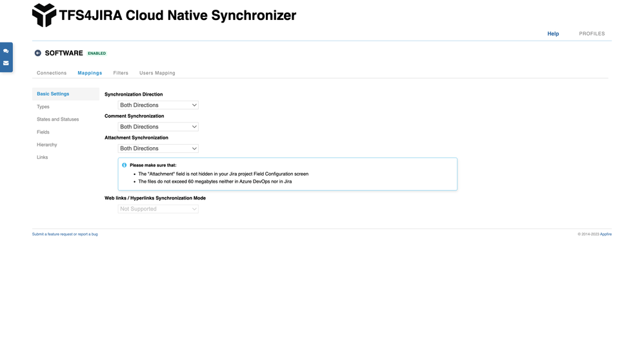
Task: Select the Mappings tab
Action: pos(90,73)
